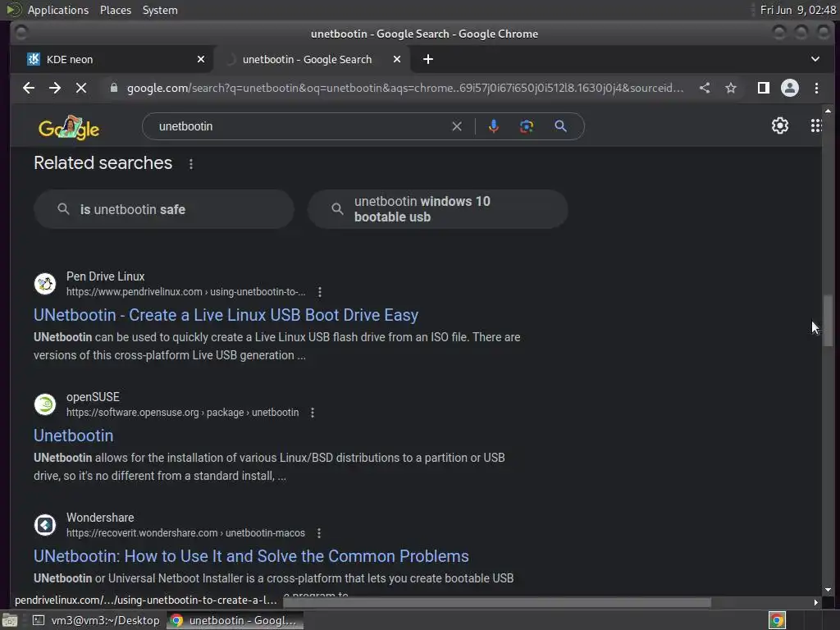The image size is (840, 630).
Task: Open the Google apps grid
Action: pyautogui.click(x=815, y=126)
